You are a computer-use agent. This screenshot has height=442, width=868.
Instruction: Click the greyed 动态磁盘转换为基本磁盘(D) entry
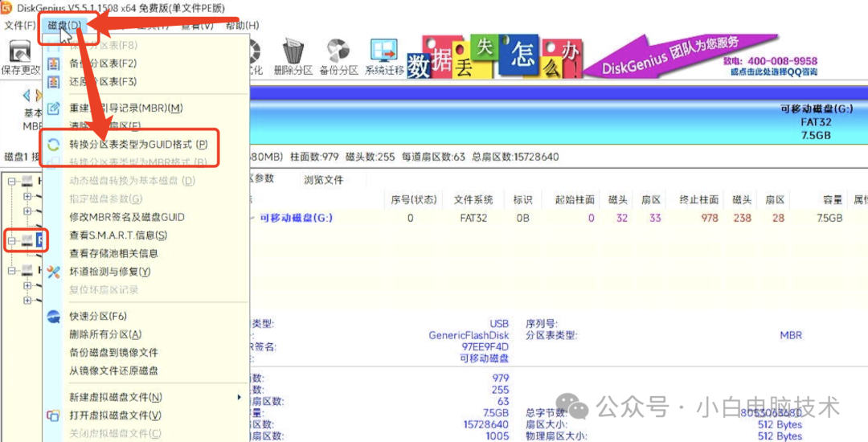(132, 181)
